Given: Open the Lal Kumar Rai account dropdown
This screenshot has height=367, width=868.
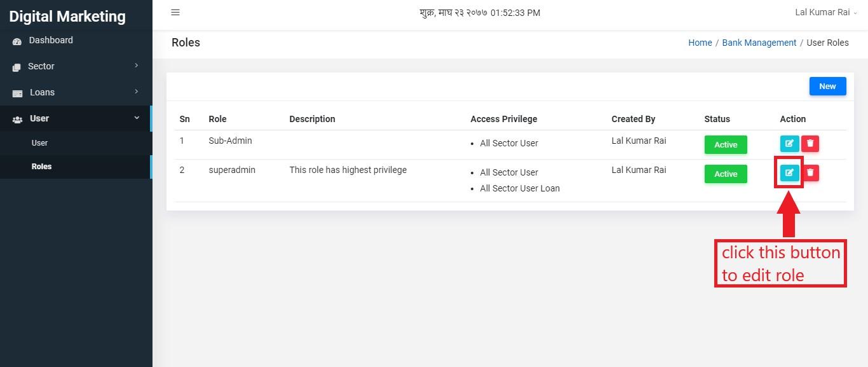Looking at the screenshot, I should 826,13.
